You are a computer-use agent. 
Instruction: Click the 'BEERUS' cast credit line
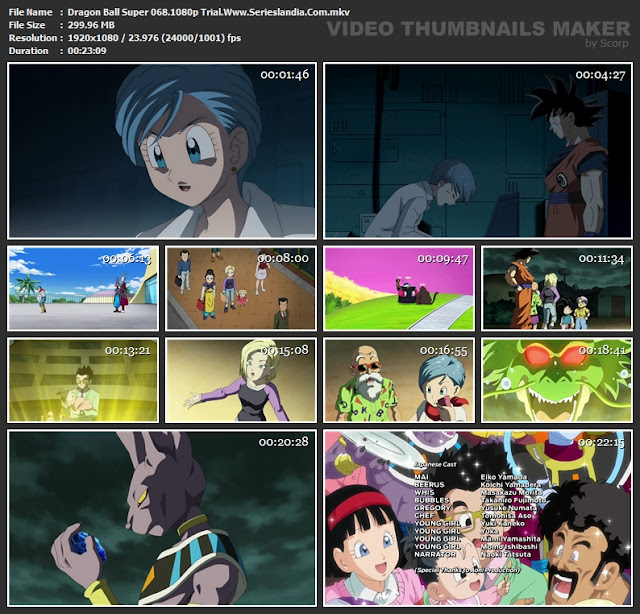click(x=429, y=485)
